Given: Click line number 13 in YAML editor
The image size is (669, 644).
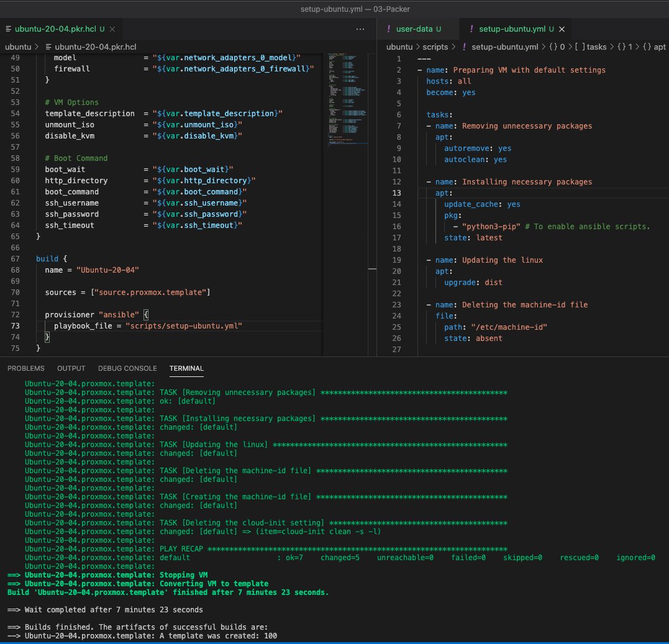Looking at the screenshot, I should (x=396, y=193).
